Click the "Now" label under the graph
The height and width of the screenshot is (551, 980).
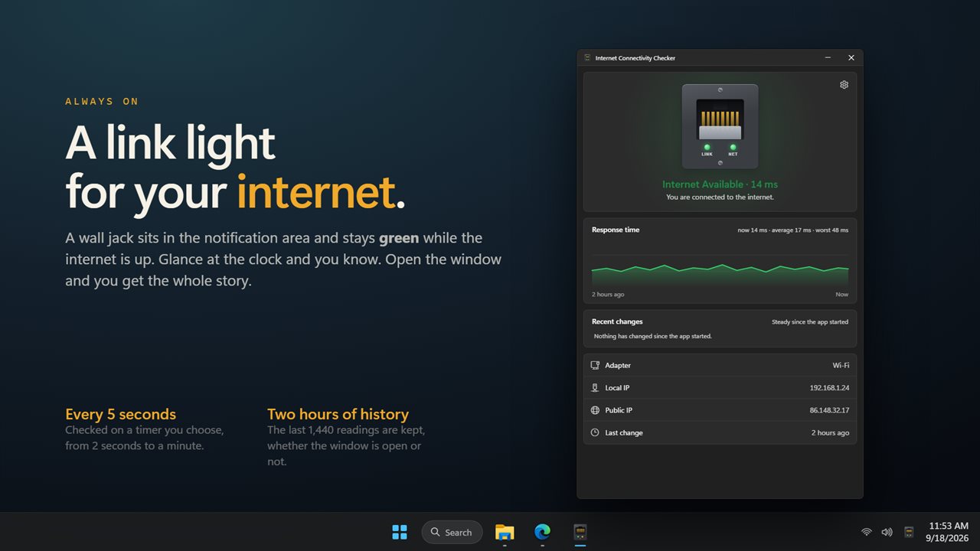click(x=841, y=295)
